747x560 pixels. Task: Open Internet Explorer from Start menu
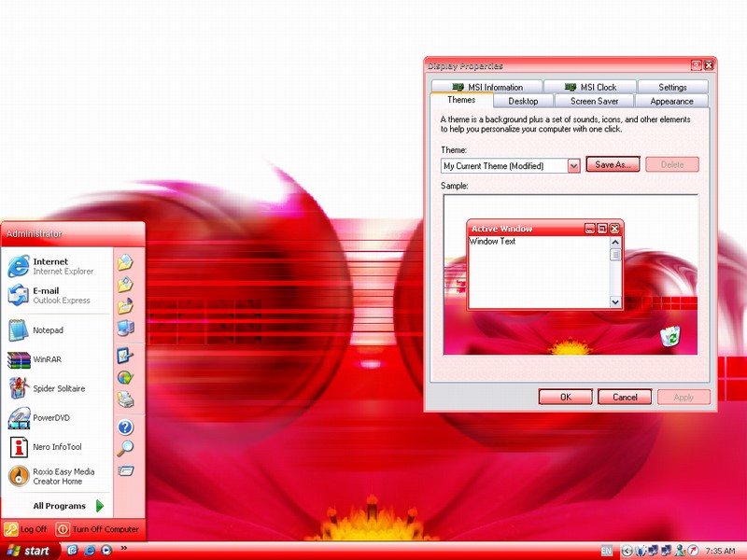56,266
